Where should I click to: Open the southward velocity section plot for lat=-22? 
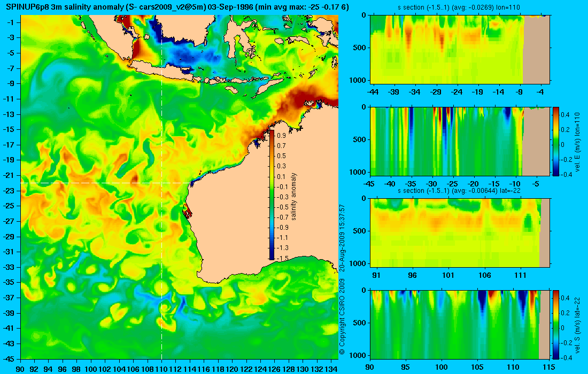coord(460,324)
